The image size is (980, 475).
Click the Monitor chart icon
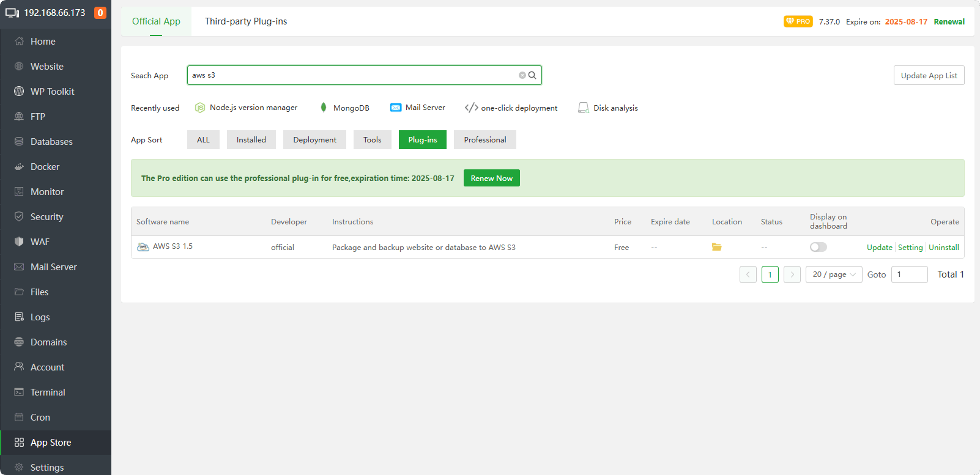tap(19, 192)
